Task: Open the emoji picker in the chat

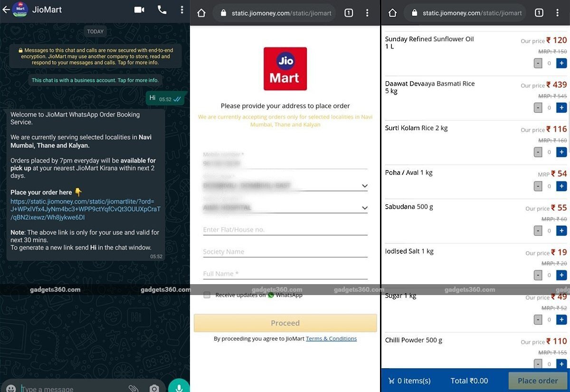Action: (x=10, y=388)
